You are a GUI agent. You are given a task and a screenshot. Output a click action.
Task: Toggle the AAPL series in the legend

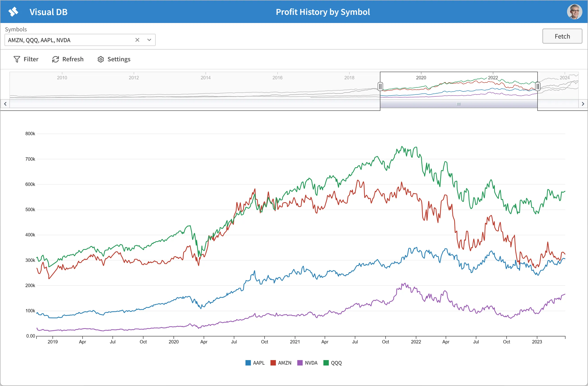point(255,363)
